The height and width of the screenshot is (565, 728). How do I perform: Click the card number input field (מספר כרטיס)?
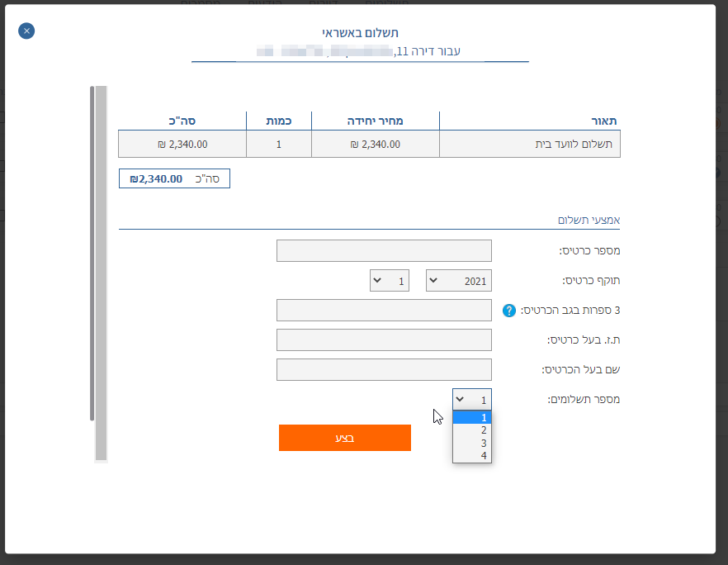pos(384,251)
